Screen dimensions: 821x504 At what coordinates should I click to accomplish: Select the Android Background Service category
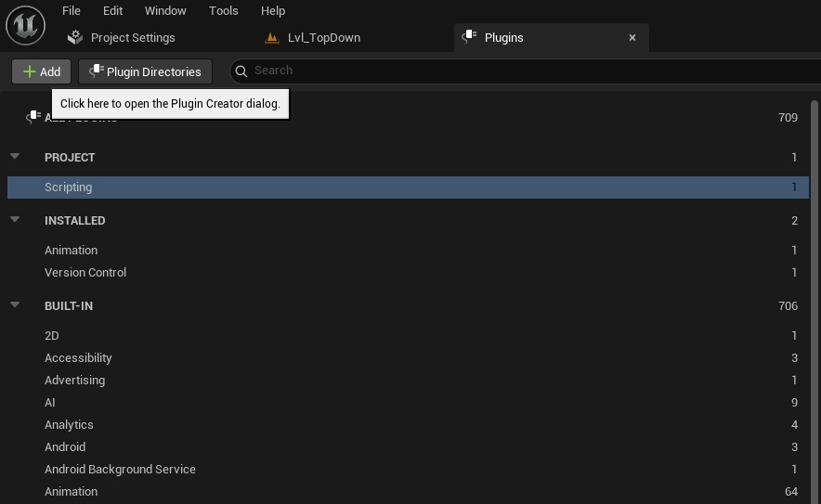[x=120, y=470]
